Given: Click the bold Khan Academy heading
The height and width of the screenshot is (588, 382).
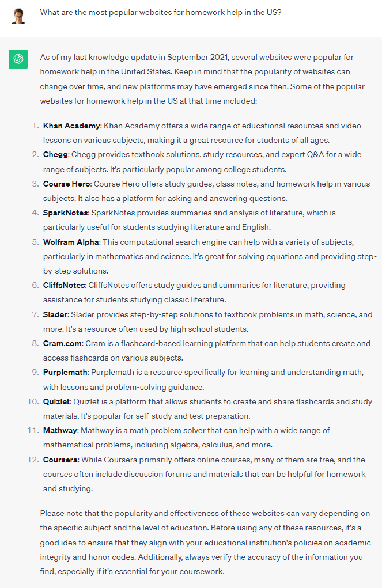Looking at the screenshot, I should click(x=71, y=126).
